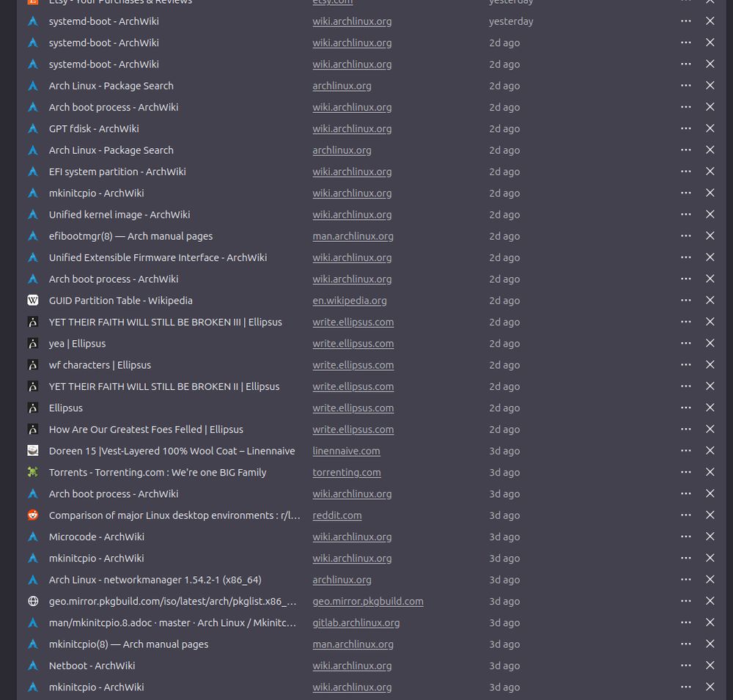Screen dimensions: 733x700
Task: Click the Arch logo beside Netboot - ArchWiki
Action: click(x=33, y=666)
